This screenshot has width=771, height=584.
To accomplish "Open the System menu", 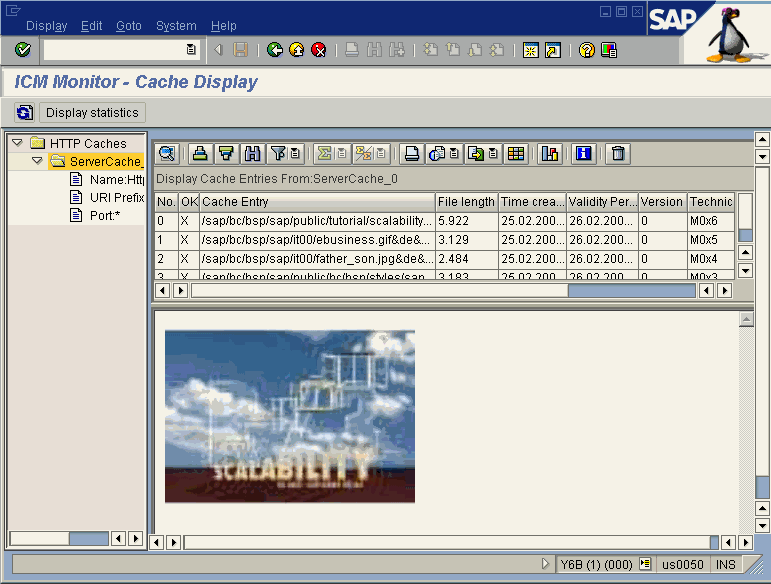I will (x=176, y=26).
